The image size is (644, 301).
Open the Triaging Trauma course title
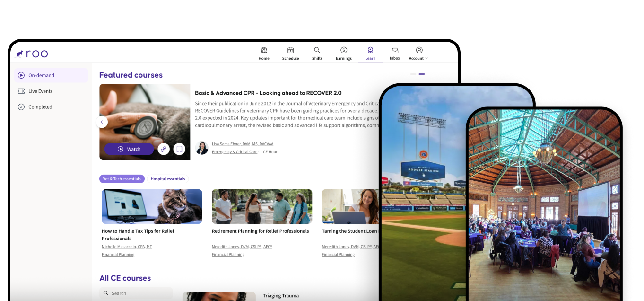click(281, 296)
